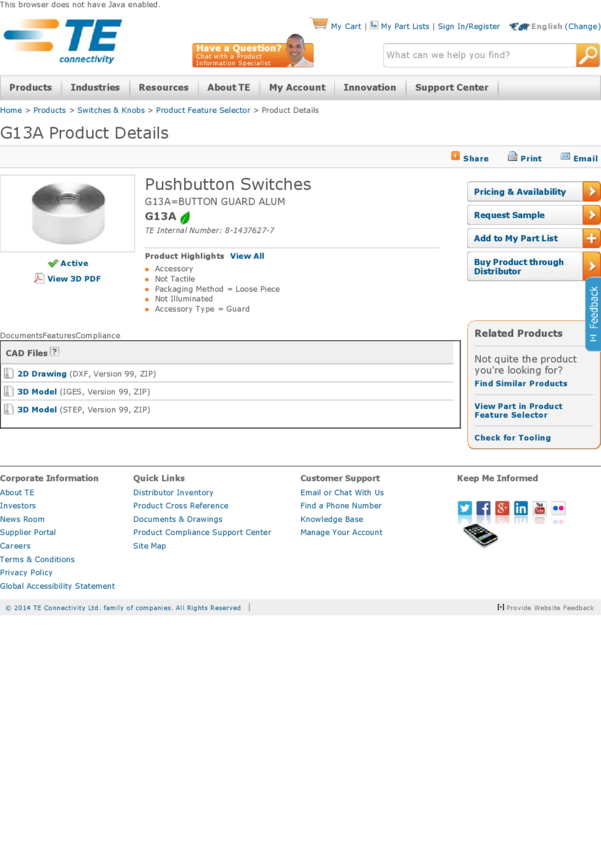
Task: Open the Innovation menu
Action: coord(370,87)
